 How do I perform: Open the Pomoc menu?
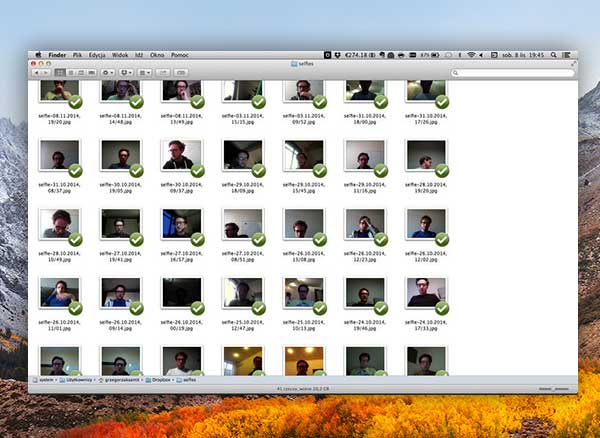click(179, 55)
